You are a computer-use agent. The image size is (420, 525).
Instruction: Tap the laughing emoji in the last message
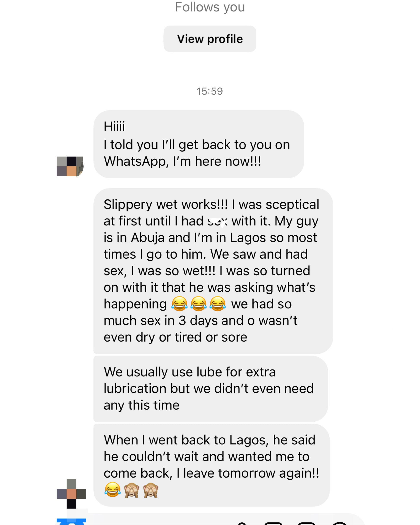pos(112,490)
